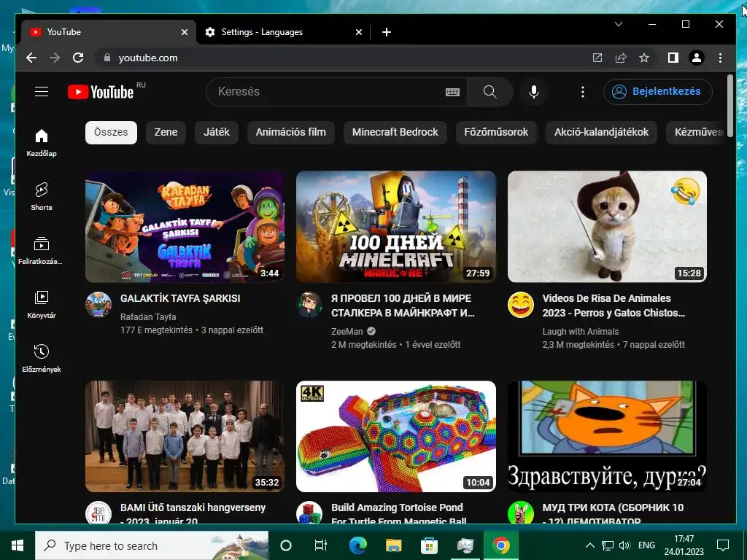Open a new browser tab
Screen dimensions: 747x560
click(x=387, y=32)
